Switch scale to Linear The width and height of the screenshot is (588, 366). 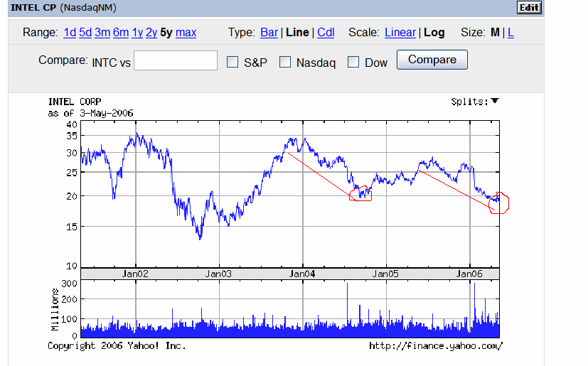pyautogui.click(x=400, y=33)
